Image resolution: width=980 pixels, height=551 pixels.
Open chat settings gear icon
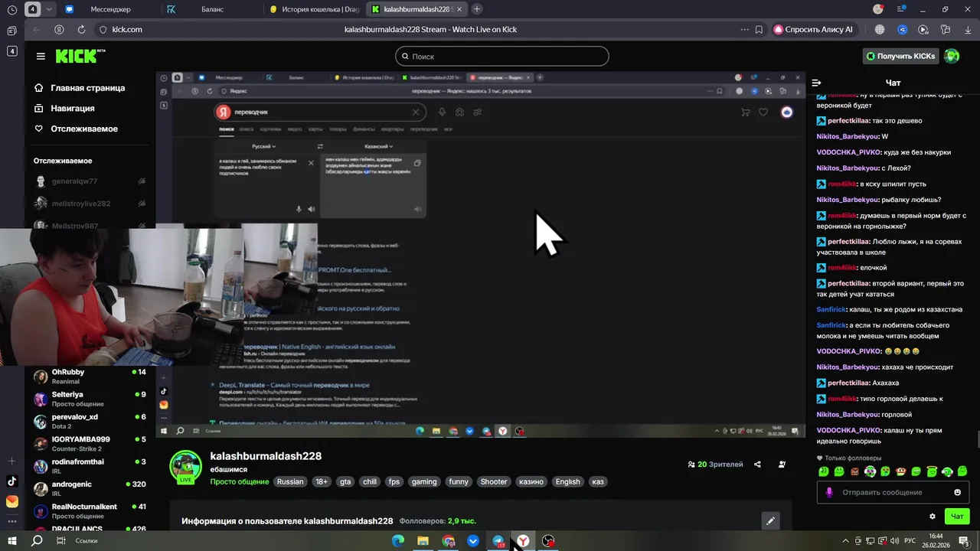tap(932, 517)
